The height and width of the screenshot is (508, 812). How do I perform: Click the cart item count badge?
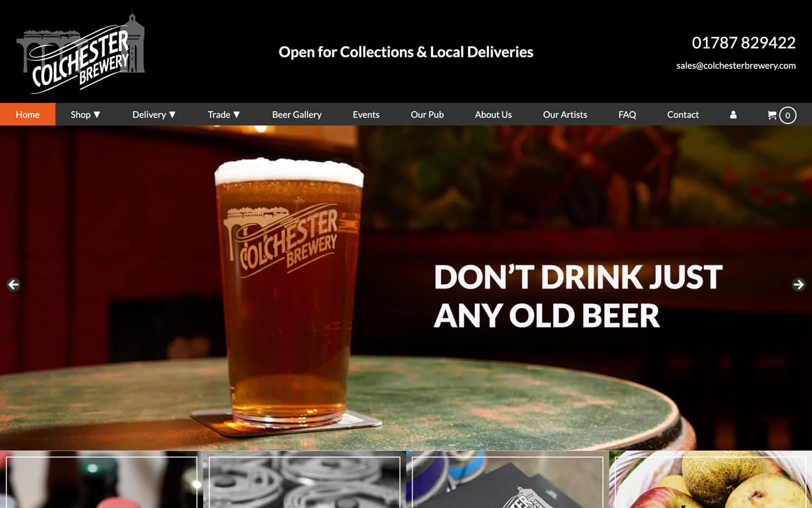point(788,115)
